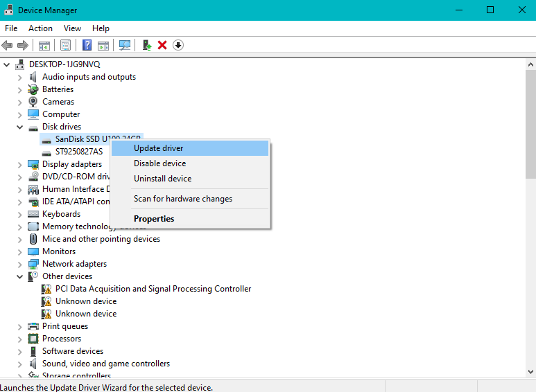Open the Action menu

pyautogui.click(x=40, y=28)
